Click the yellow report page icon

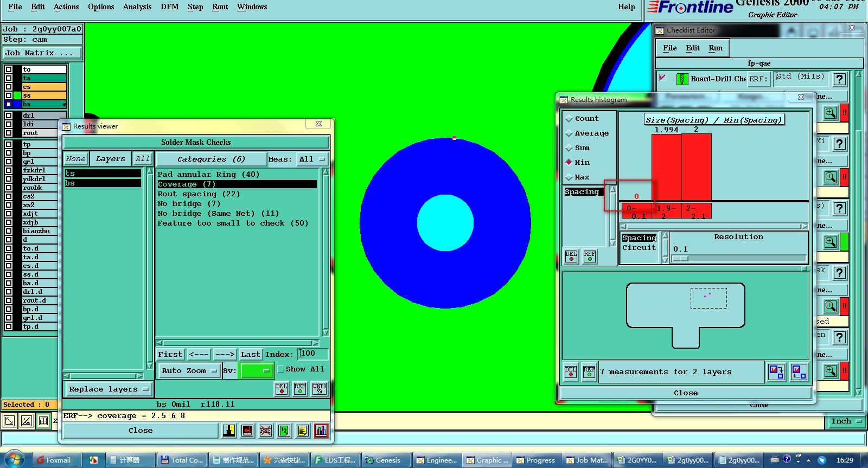tap(303, 431)
